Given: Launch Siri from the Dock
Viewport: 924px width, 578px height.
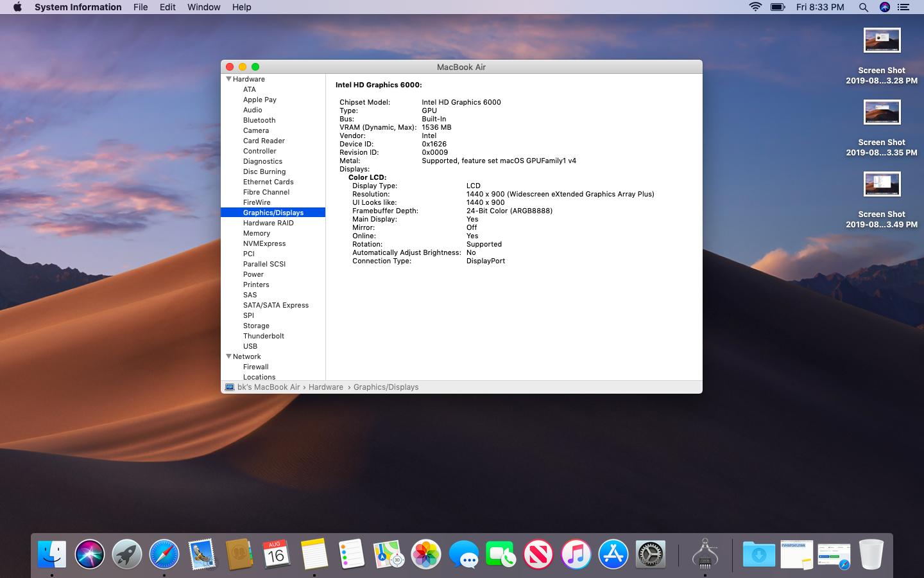Looking at the screenshot, I should click(x=89, y=554).
